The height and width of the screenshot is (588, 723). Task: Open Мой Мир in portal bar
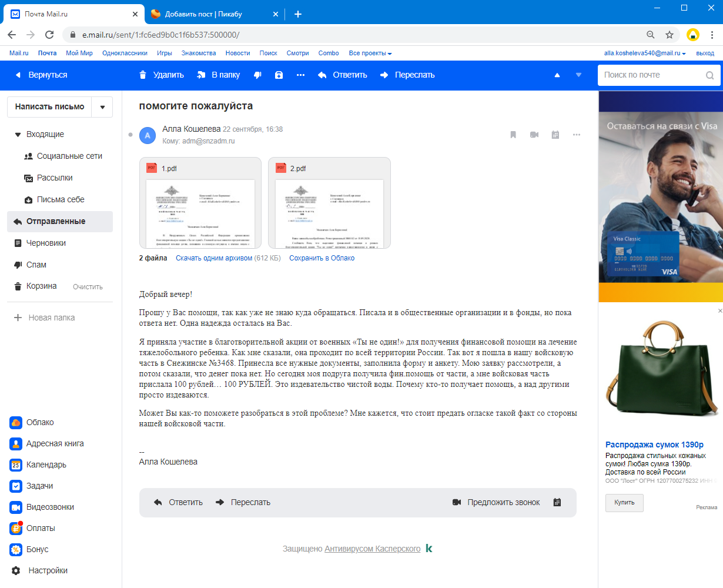79,53
